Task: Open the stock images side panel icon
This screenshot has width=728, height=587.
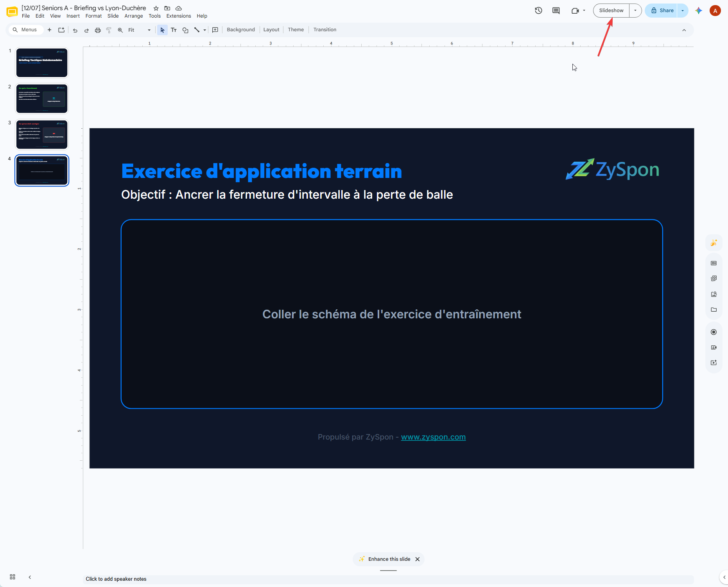Action: point(714,278)
